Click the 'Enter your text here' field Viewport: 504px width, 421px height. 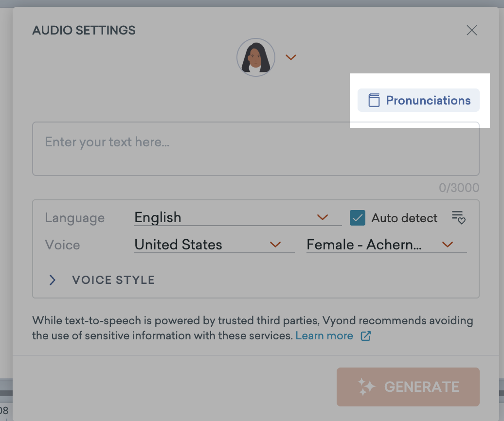(x=255, y=148)
